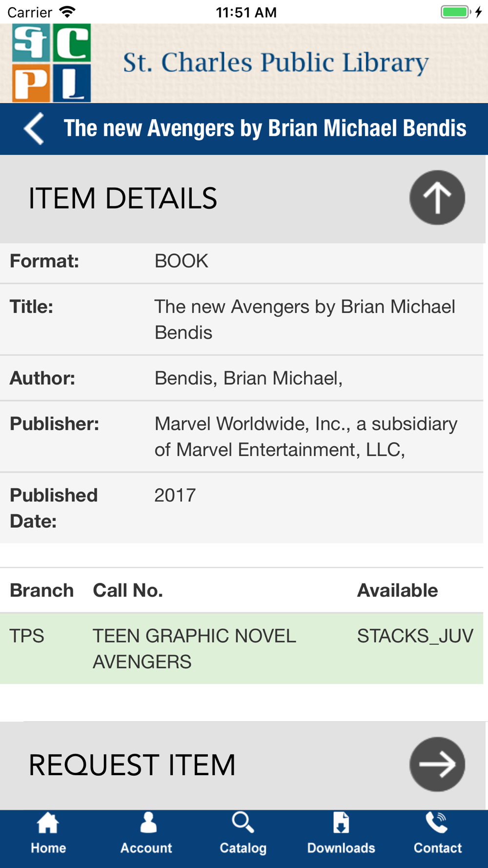Click the SCPL library logo

point(52,63)
